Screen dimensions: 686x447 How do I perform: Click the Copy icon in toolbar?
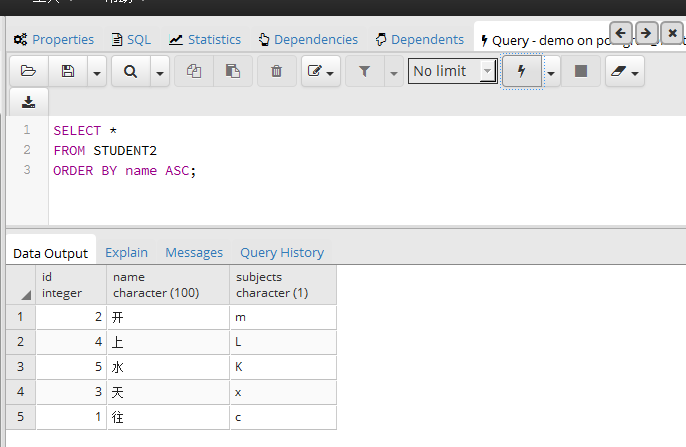click(x=194, y=71)
